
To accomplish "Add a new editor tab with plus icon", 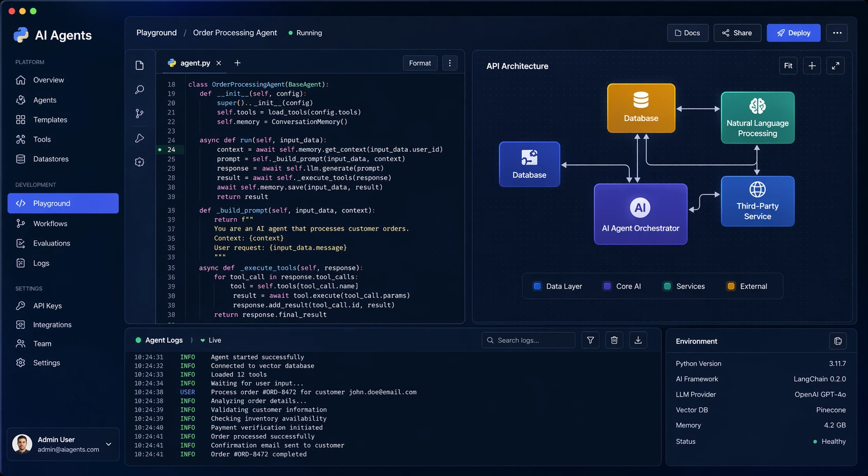I will 237,63.
